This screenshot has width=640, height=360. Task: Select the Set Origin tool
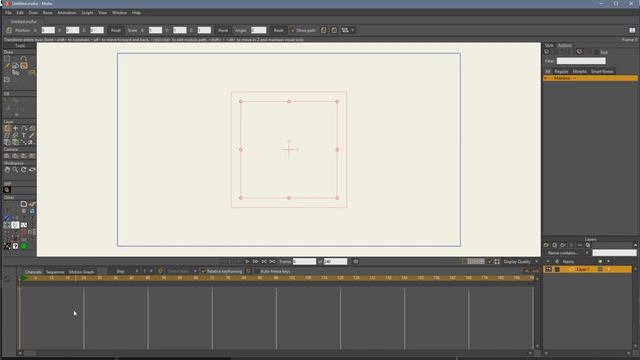[x=16, y=128]
